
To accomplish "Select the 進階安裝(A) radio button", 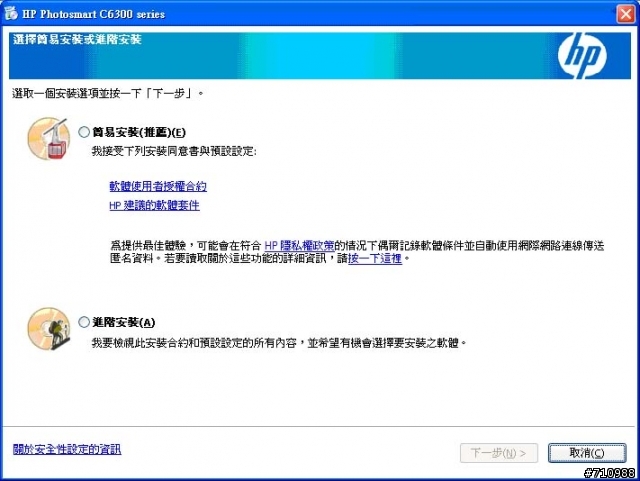I will [x=84, y=322].
